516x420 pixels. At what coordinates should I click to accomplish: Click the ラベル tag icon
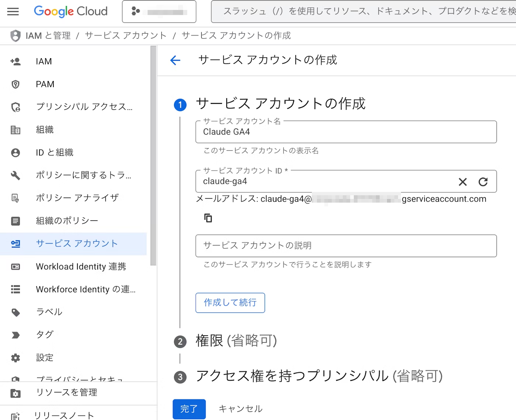pos(15,312)
